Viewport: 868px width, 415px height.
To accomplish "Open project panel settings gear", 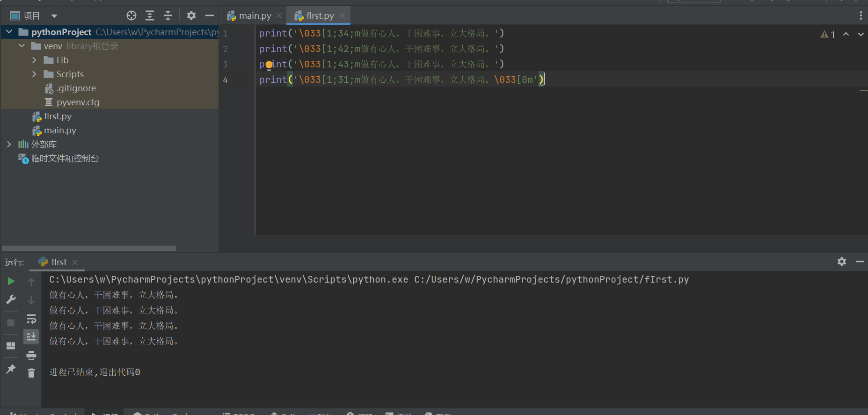I will coord(191,16).
